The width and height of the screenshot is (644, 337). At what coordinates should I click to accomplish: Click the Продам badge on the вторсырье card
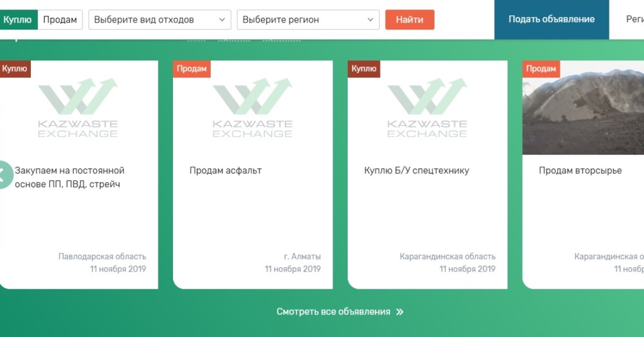point(541,69)
